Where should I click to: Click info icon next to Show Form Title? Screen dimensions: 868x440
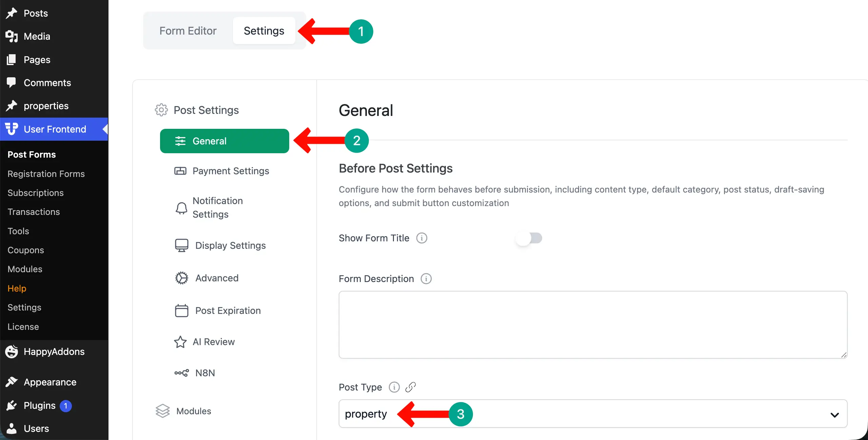pos(422,238)
